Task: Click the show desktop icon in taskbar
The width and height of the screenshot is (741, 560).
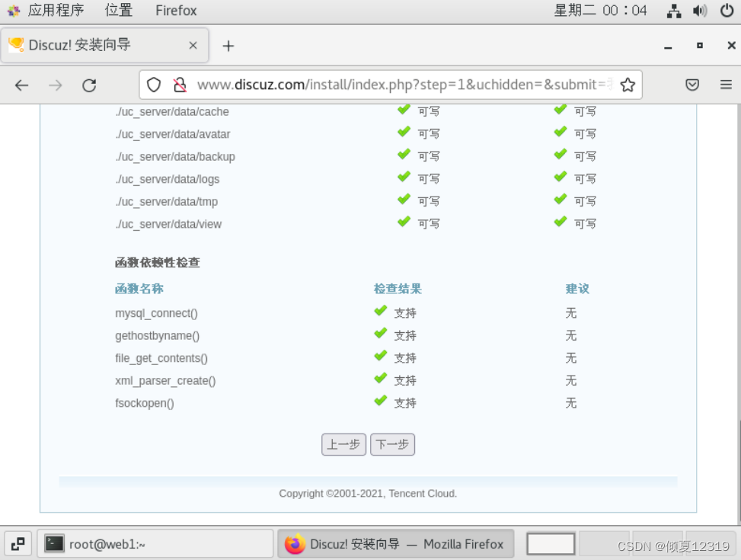Action: pos(18,544)
